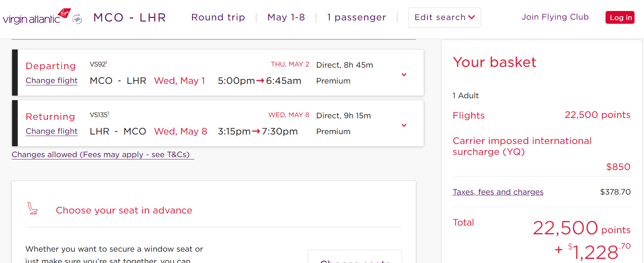Click the Log in button
Viewport: 644px width, 263px height.
coord(621,17)
